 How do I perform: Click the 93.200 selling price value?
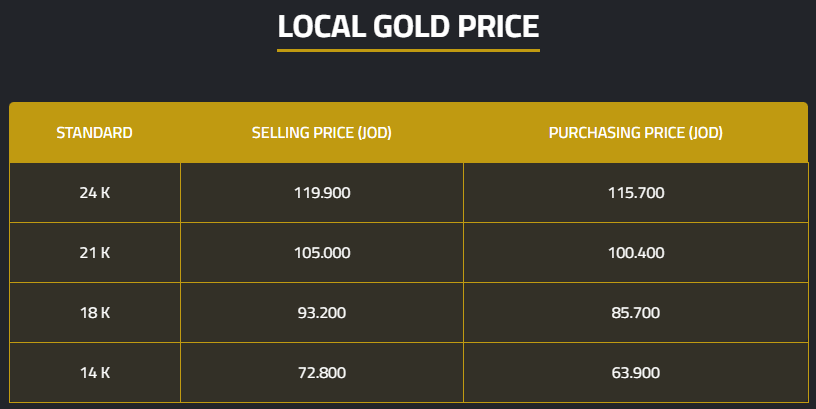click(x=321, y=313)
